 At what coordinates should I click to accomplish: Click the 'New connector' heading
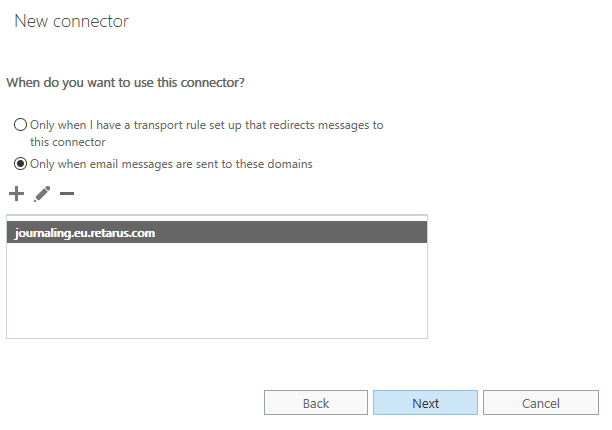(71, 21)
